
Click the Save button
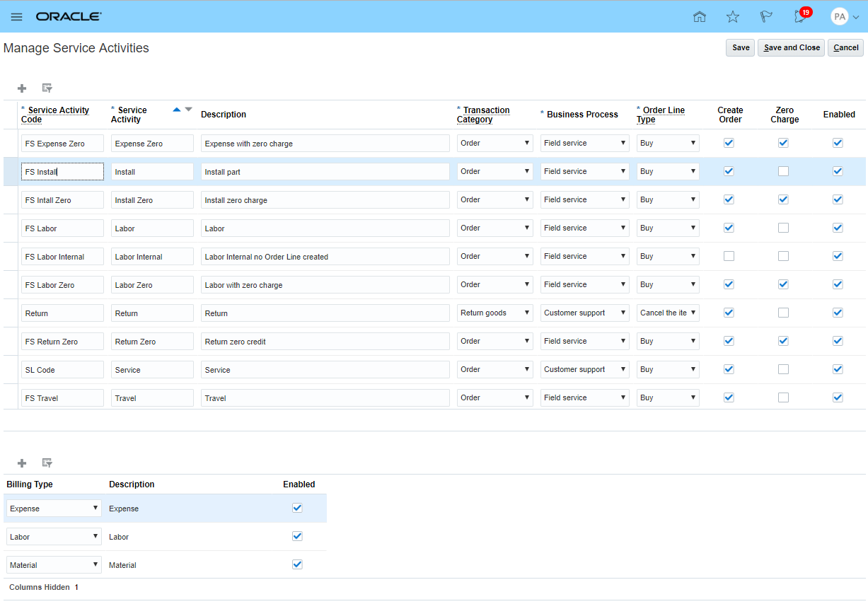tap(740, 47)
